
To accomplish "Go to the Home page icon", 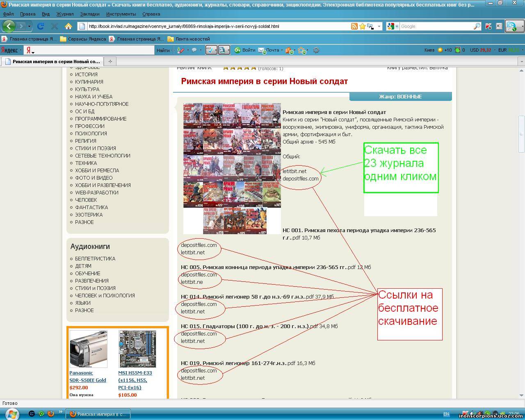I will point(68,26).
